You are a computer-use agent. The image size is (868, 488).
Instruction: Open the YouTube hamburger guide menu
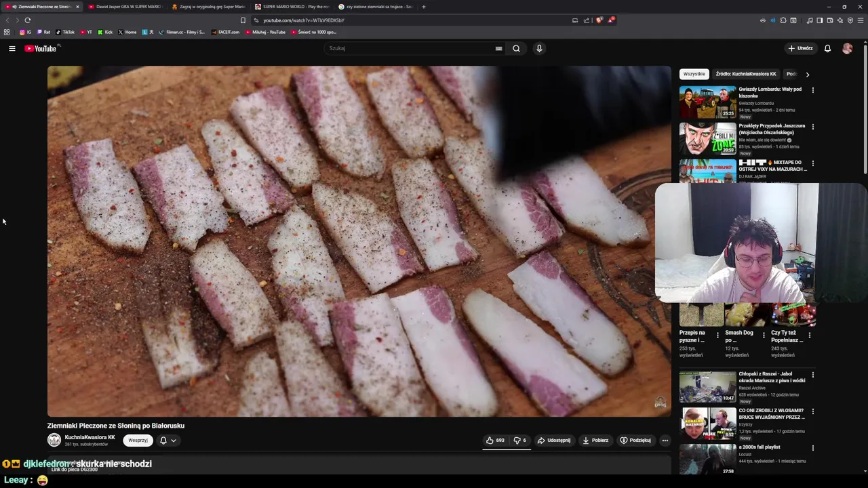[12, 48]
